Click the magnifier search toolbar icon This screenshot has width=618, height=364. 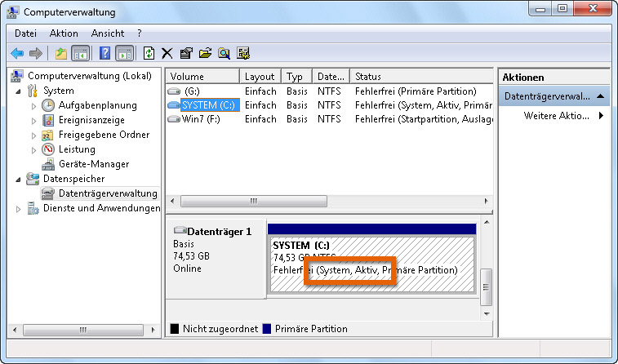tap(224, 53)
